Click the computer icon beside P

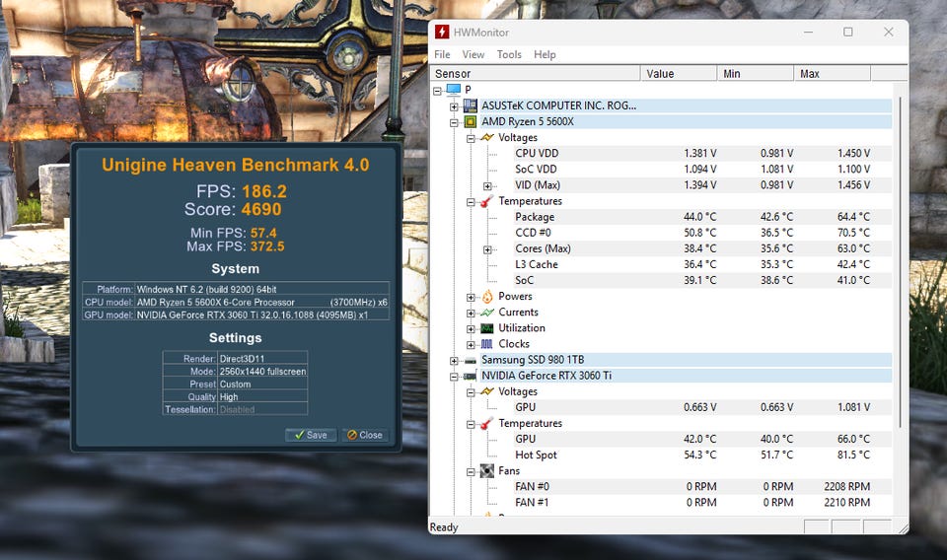click(454, 90)
